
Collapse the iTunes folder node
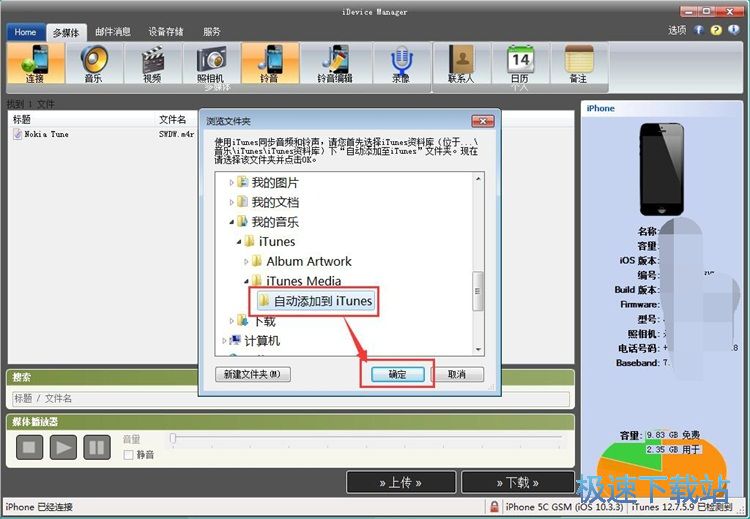pyautogui.click(x=239, y=242)
